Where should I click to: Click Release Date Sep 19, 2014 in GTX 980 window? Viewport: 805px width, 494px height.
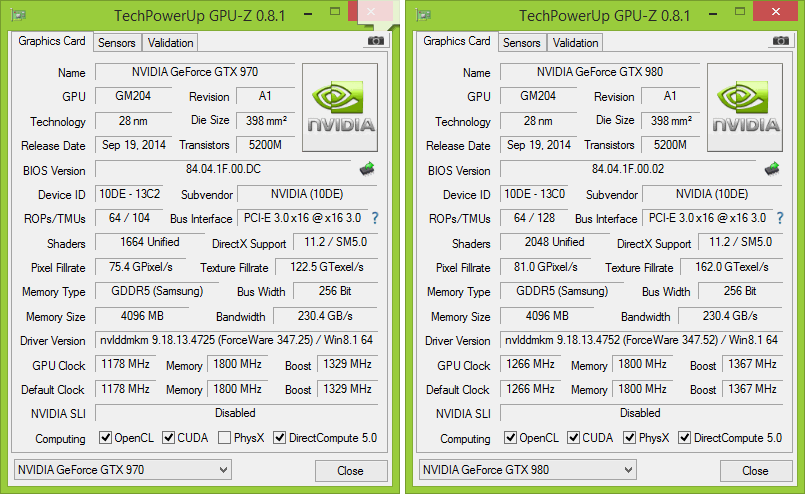tap(539, 145)
